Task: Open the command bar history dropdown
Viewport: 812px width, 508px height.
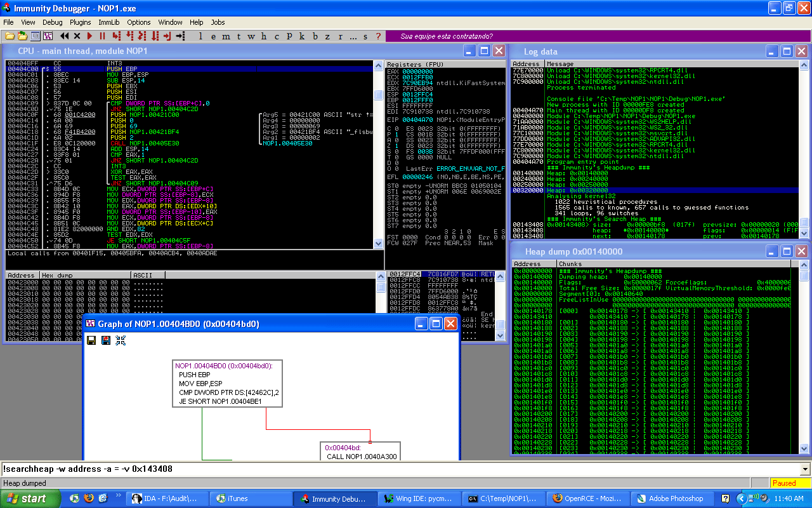Action: pos(806,469)
